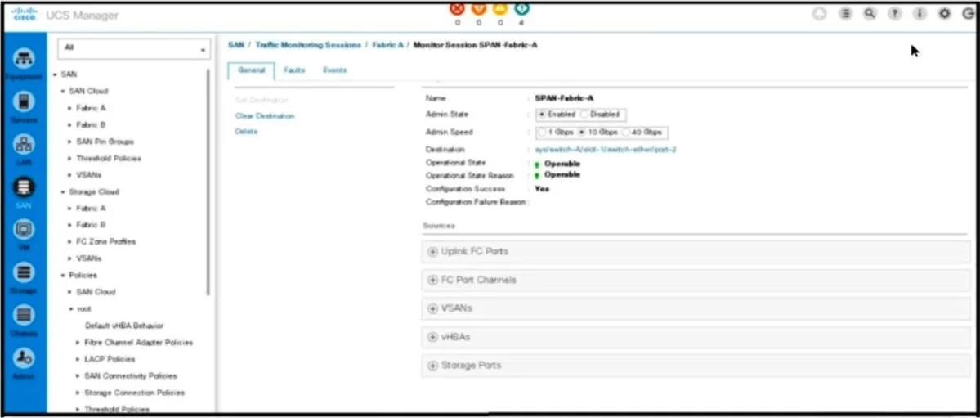
Task: Open the Storage navigation icon
Action: point(24,273)
